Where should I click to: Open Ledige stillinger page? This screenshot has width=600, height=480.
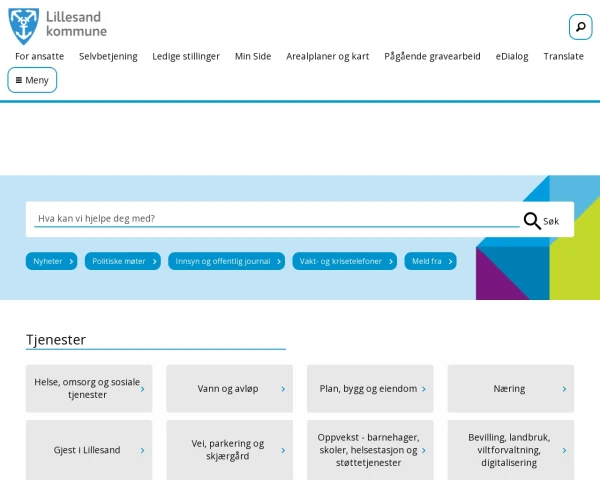pyautogui.click(x=186, y=56)
